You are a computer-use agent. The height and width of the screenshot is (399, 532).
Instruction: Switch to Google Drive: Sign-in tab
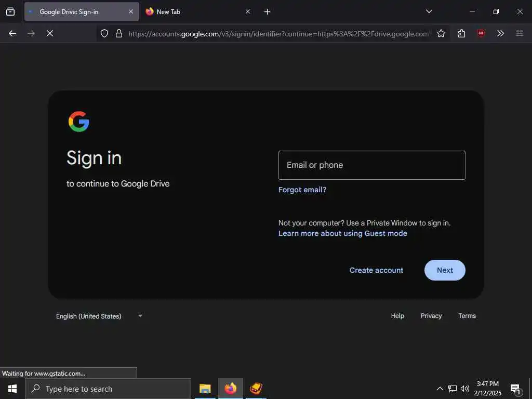pyautogui.click(x=82, y=11)
